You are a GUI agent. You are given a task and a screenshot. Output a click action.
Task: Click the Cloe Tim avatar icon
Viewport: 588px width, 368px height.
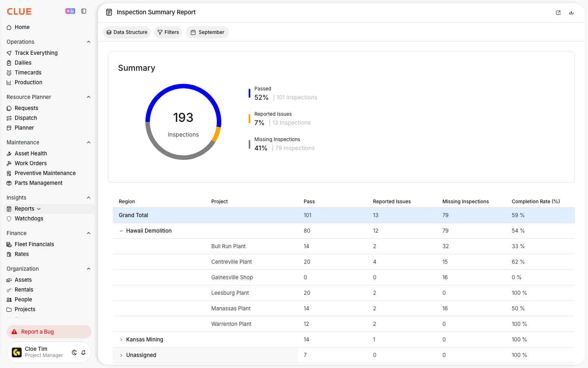[x=17, y=352]
